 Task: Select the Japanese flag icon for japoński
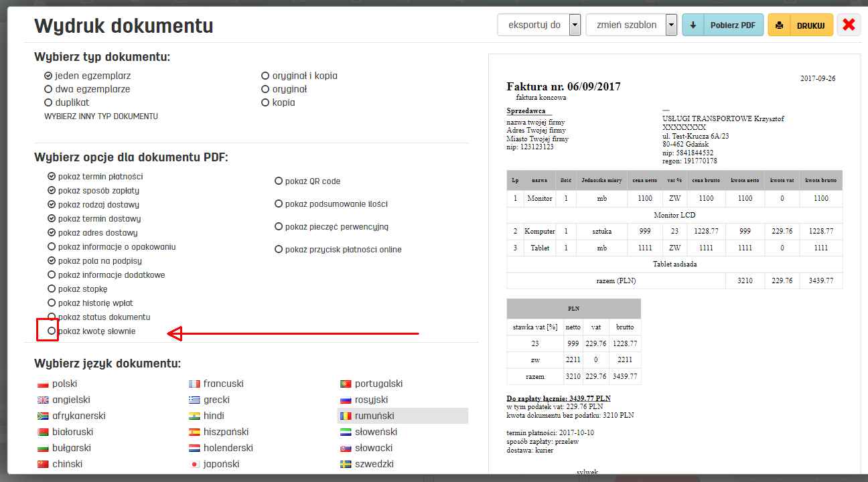pyautogui.click(x=194, y=464)
